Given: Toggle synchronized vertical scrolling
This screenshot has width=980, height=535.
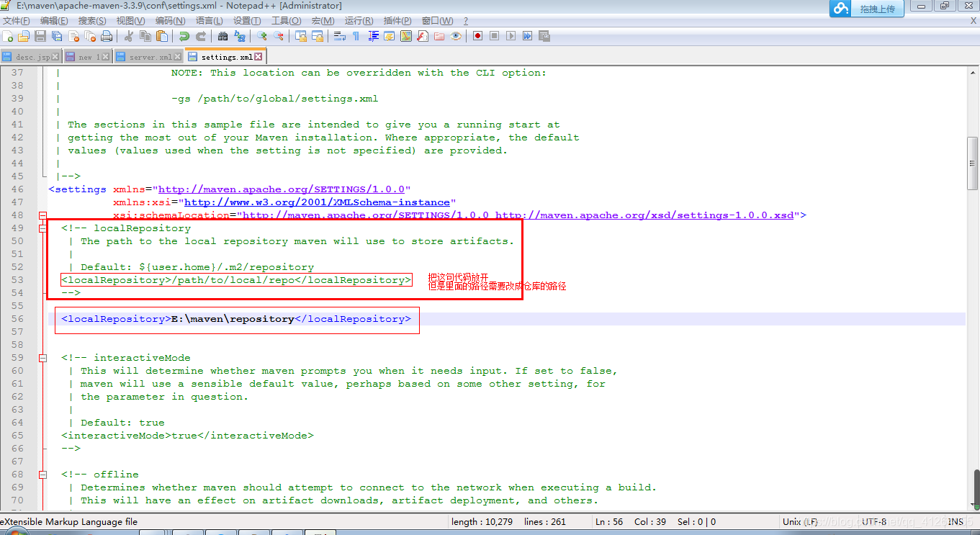Looking at the screenshot, I should [x=301, y=36].
